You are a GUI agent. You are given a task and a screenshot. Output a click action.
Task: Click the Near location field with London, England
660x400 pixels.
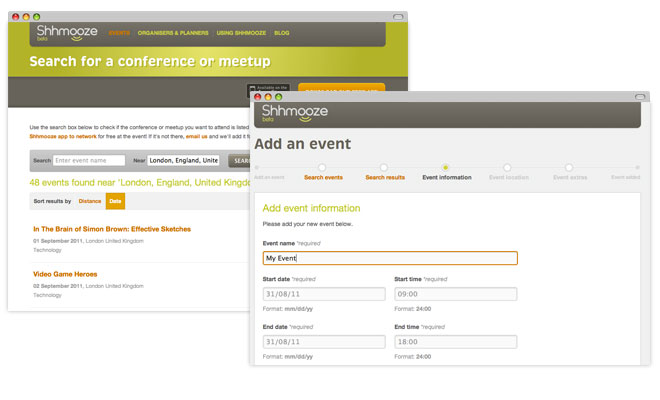click(x=183, y=160)
